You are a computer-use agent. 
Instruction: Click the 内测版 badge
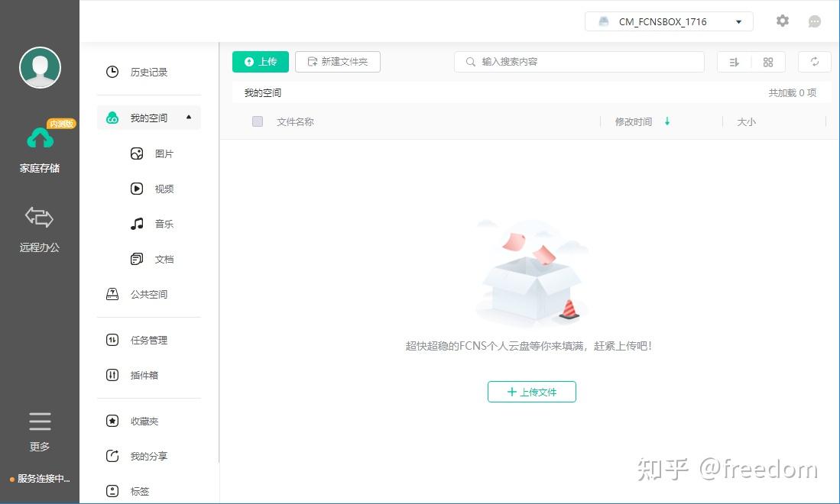(x=62, y=124)
